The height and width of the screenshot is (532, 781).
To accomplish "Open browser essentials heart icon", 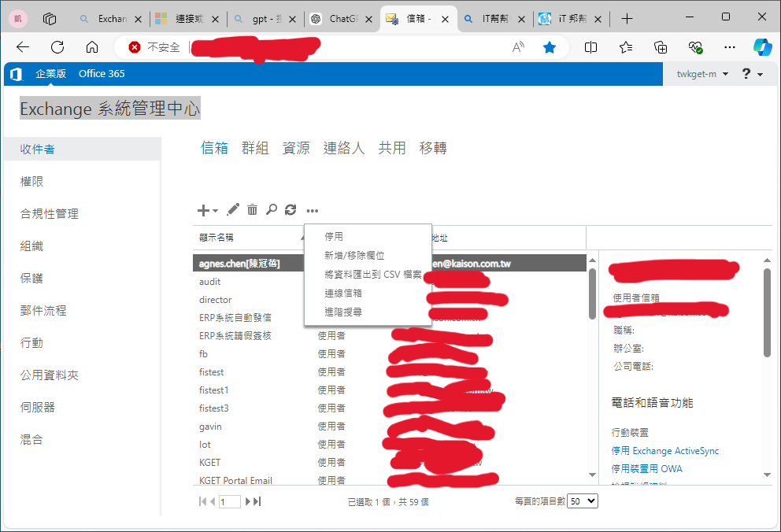I will coord(695,47).
